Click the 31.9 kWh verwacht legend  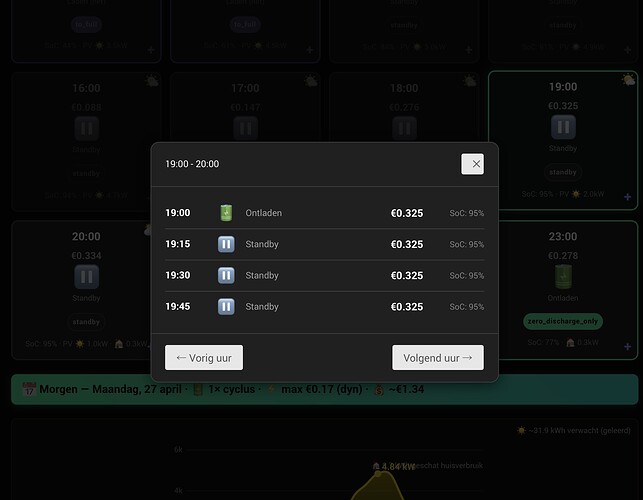click(574, 430)
